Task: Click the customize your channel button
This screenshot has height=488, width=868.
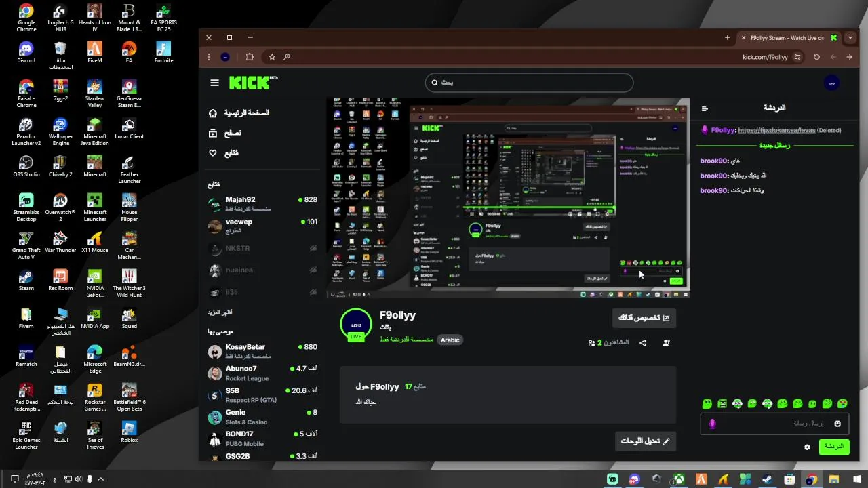Action: [644, 318]
